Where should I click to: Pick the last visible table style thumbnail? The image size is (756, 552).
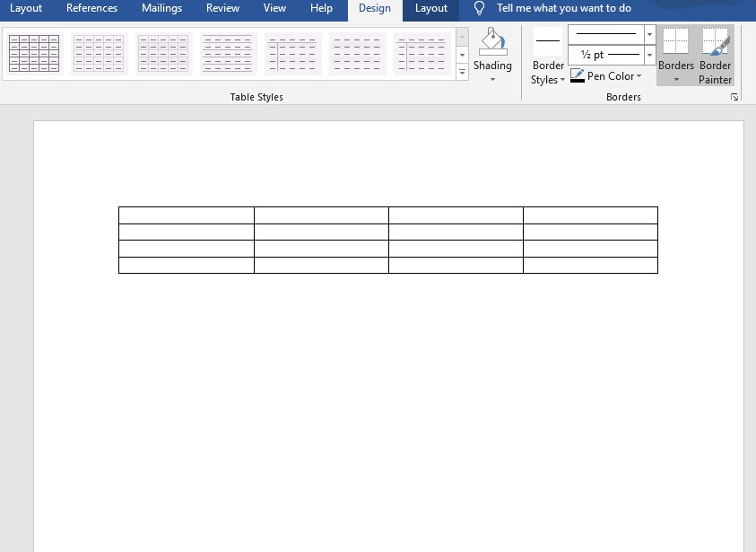point(421,54)
